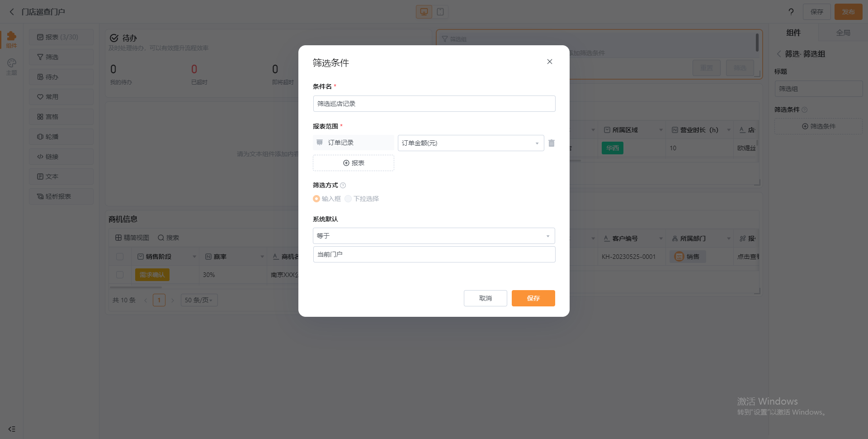Click the 需求确认 stage tag
Image resolution: width=868 pixels, height=439 pixels.
(x=152, y=275)
